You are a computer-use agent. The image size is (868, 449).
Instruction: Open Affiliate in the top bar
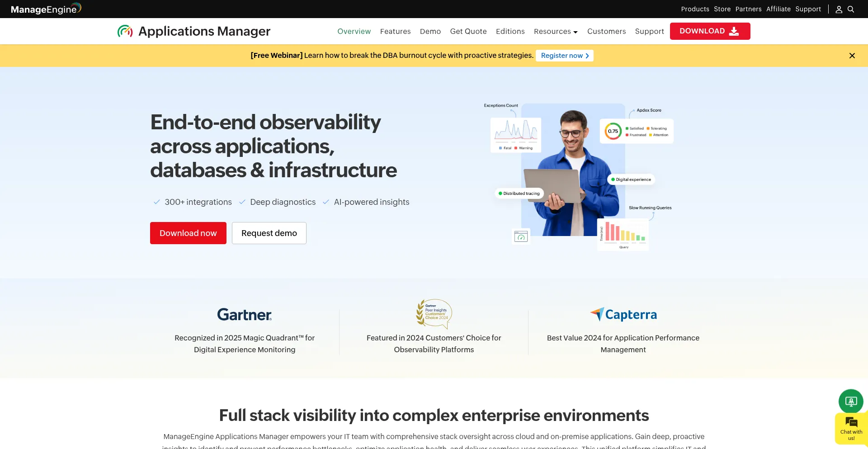tap(778, 9)
